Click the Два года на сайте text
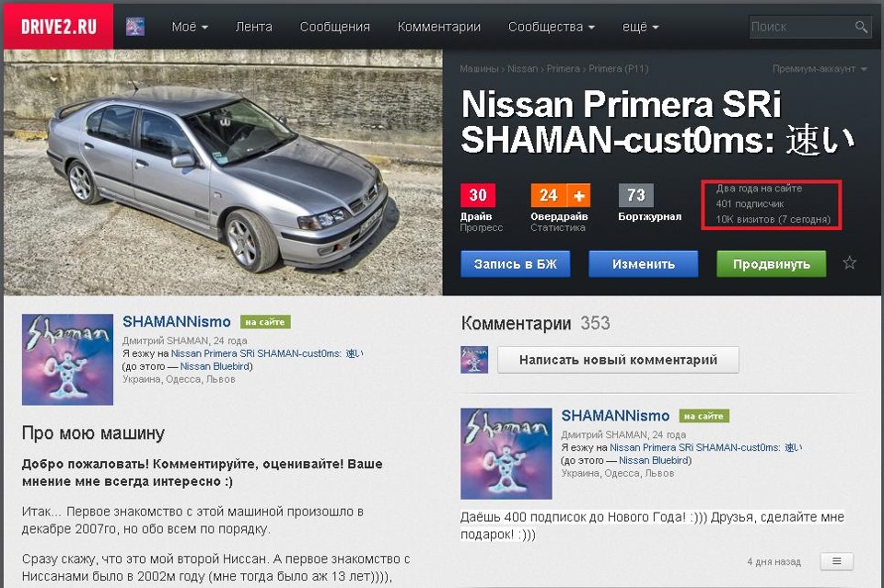This screenshot has height=588, width=884. click(x=759, y=189)
